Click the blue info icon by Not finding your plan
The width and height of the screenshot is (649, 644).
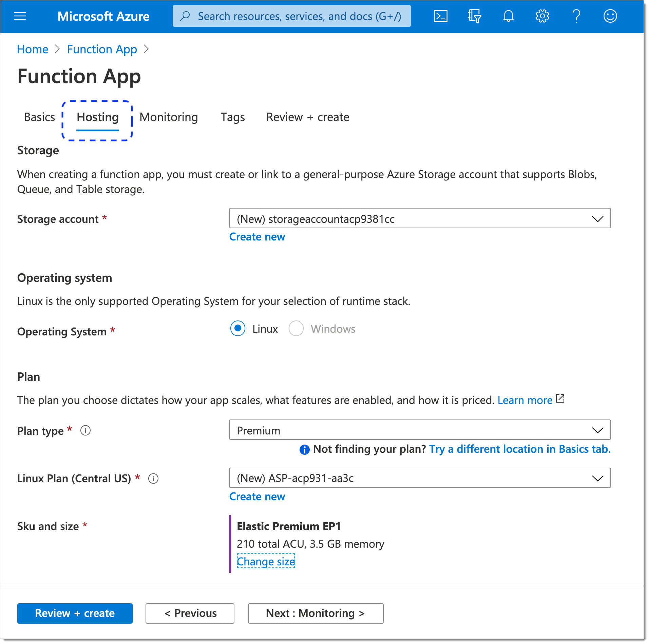pos(304,450)
